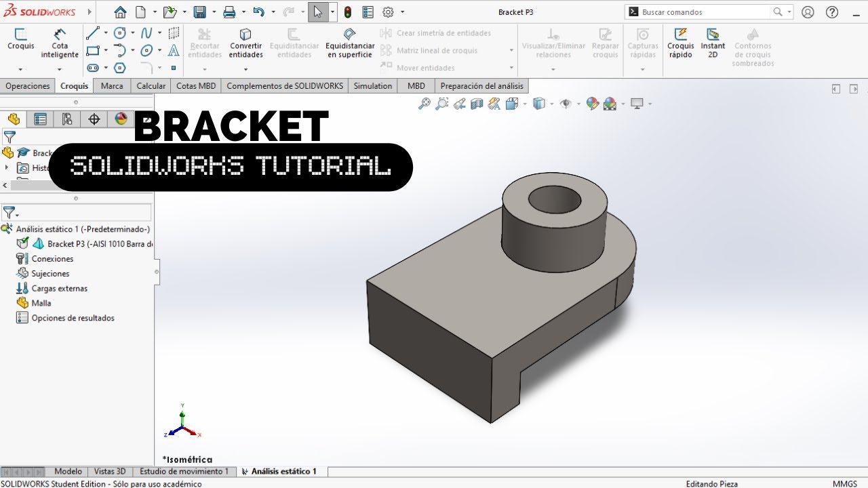Switch to the Operaciones tab
Screen dimensions: 868x488
pos(28,86)
